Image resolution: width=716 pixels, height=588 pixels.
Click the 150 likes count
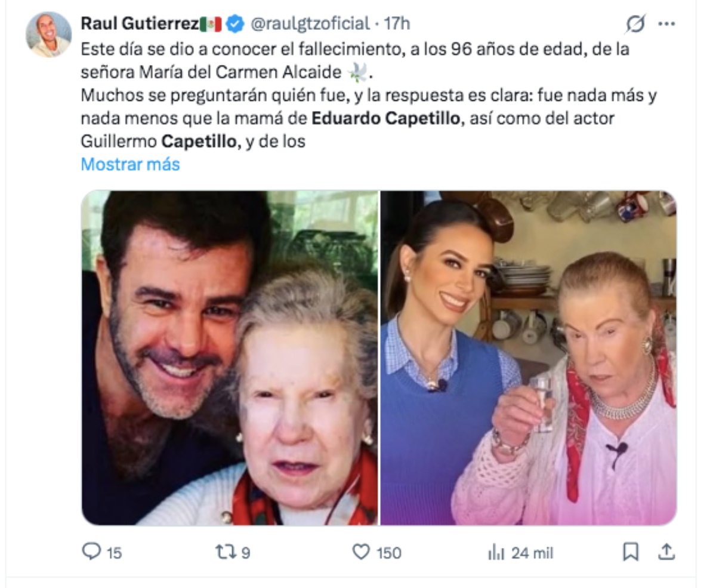pos(389,553)
